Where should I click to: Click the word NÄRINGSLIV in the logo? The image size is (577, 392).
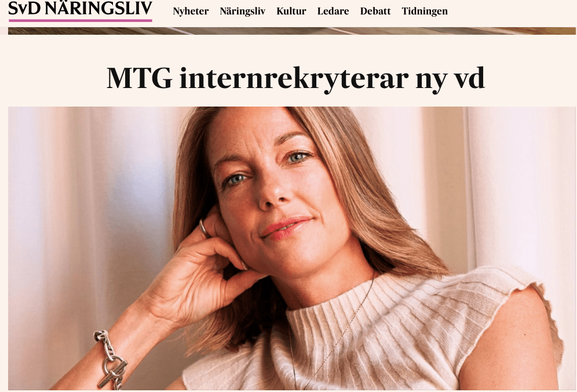[x=98, y=8]
